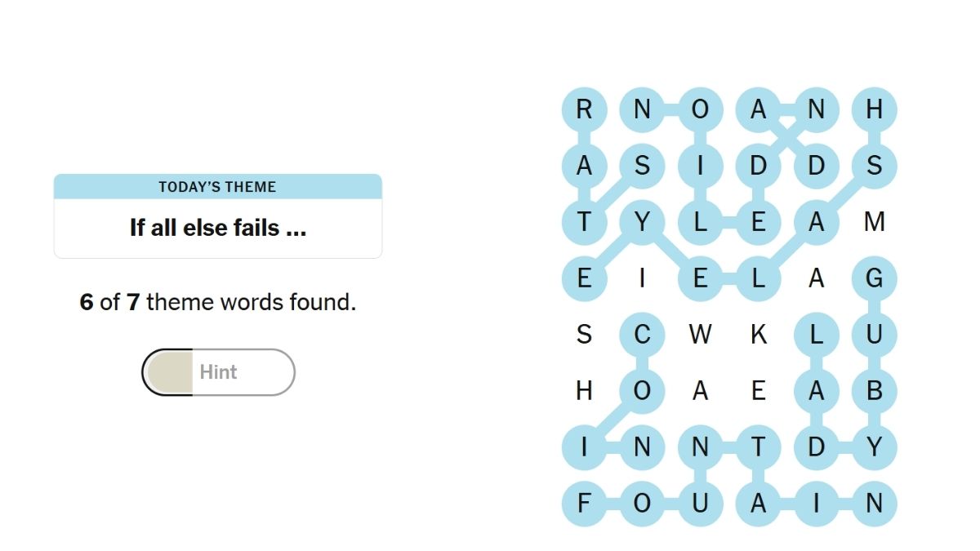
Task: Click the letter K next to W
Action: tap(759, 334)
